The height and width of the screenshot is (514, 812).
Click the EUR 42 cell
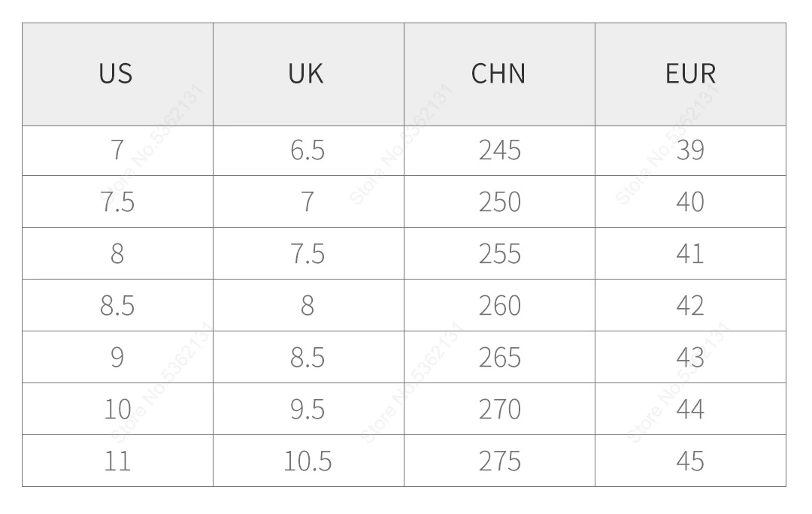690,305
